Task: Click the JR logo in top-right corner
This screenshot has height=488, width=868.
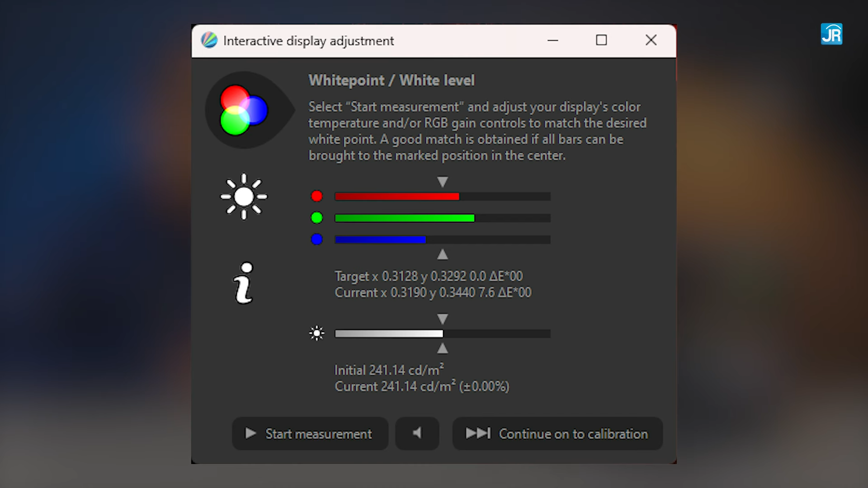Action: (x=831, y=34)
